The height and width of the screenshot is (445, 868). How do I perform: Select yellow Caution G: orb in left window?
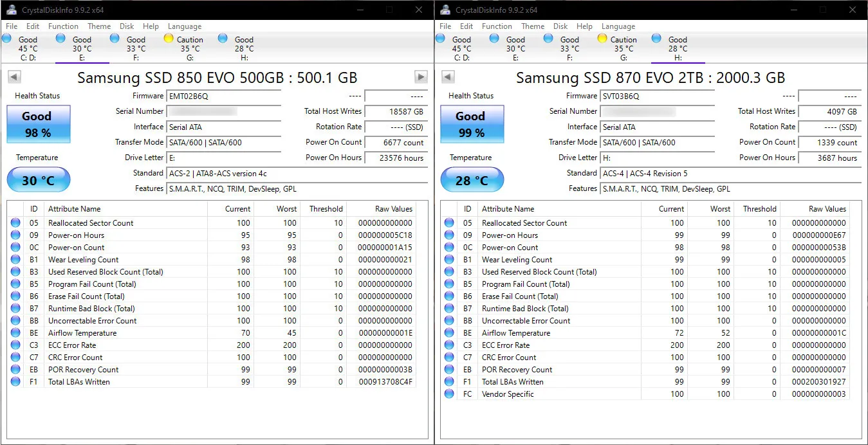tap(169, 39)
